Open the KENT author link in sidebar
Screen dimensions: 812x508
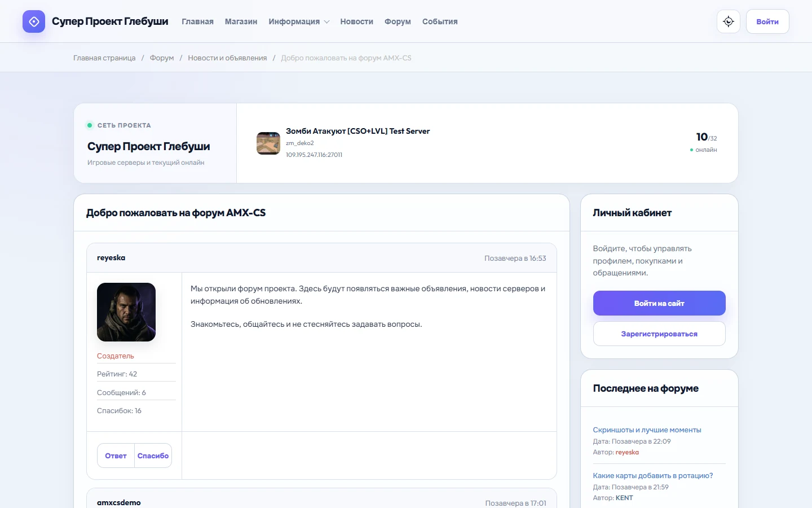[x=624, y=498]
